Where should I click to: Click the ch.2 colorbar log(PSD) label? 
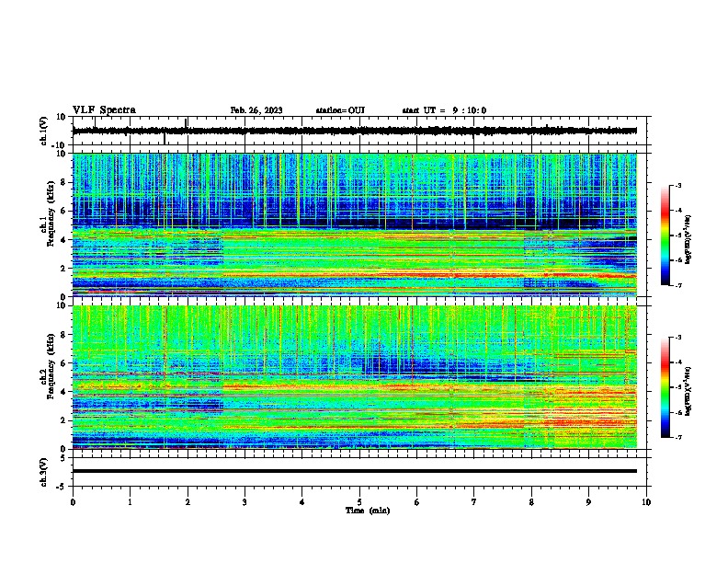[688, 391]
